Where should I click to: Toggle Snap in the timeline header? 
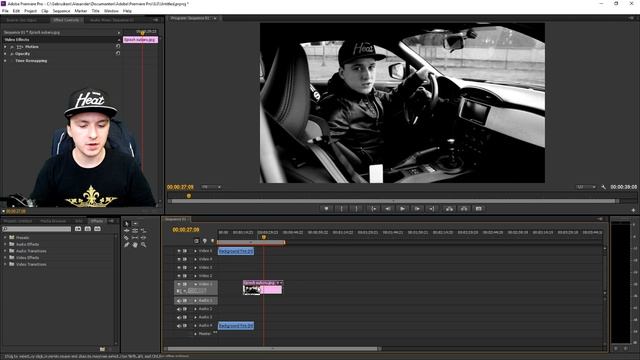[x=197, y=241]
